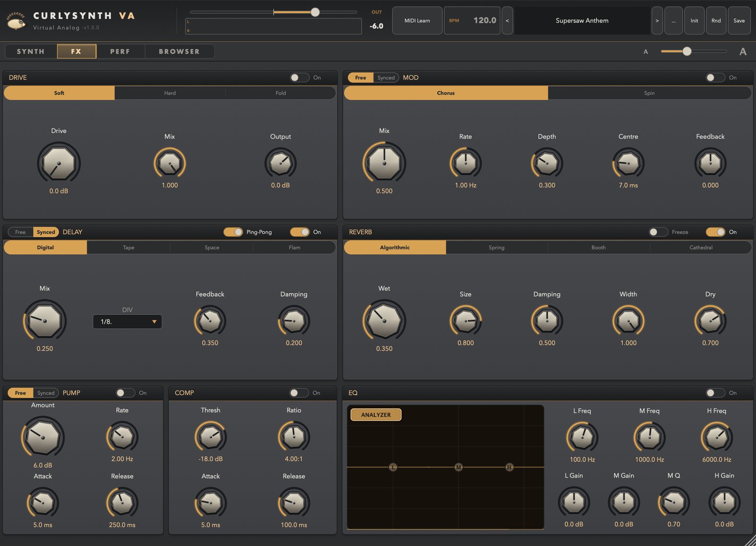Viewport: 756px width, 546px height.
Task: Open the delay DIV 1/8. dropdown
Action: 127,322
